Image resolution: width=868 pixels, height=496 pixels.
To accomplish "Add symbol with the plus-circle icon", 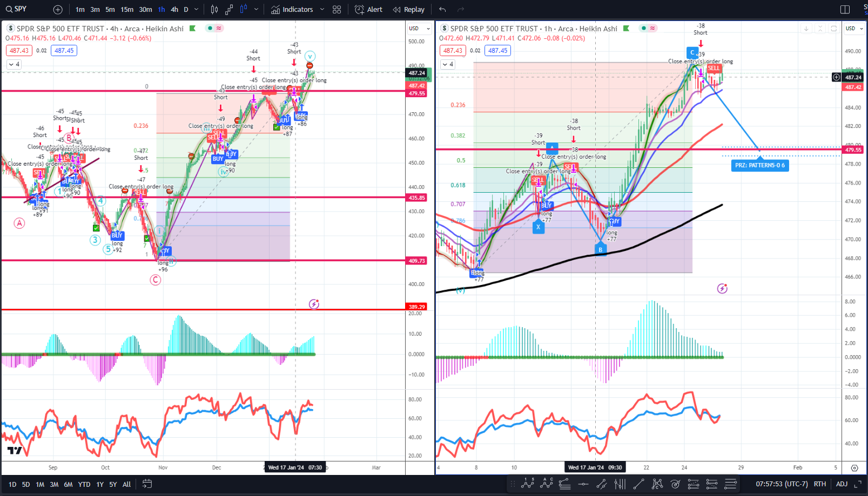I will coord(58,9).
